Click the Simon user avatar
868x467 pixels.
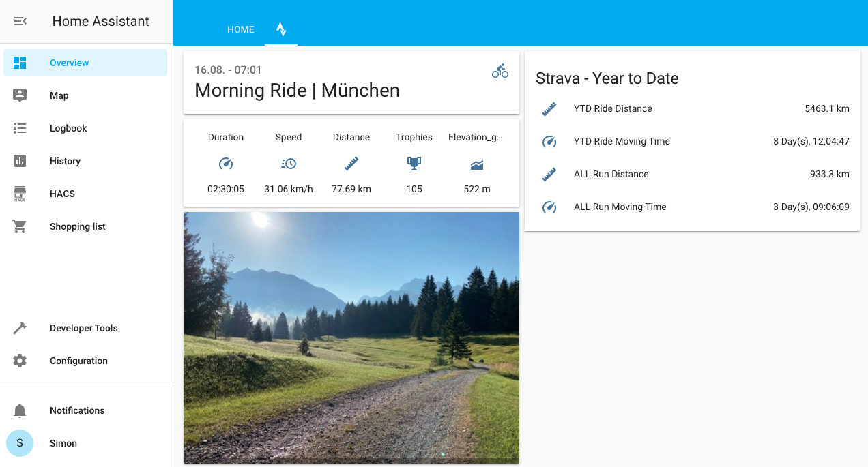(x=20, y=443)
